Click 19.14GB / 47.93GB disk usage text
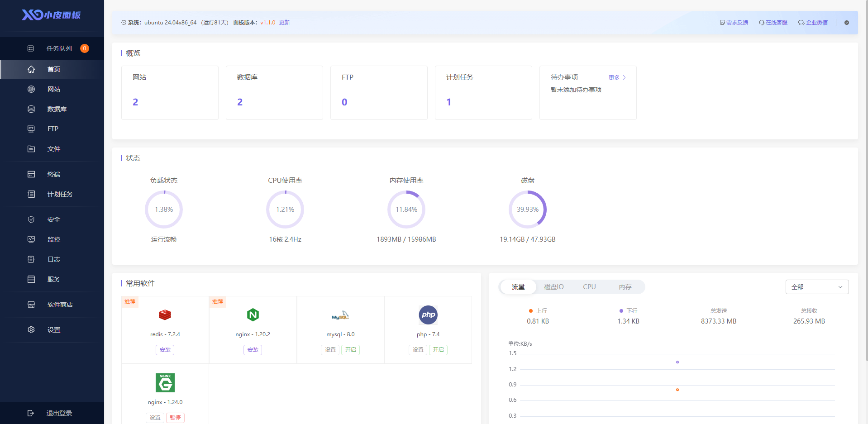Image resolution: width=868 pixels, height=424 pixels. pos(528,239)
